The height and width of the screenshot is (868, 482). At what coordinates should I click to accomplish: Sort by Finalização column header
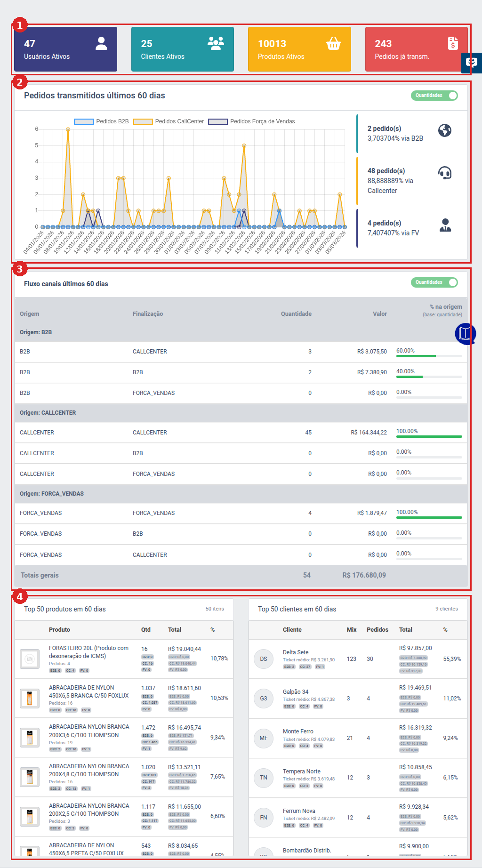[x=148, y=314]
